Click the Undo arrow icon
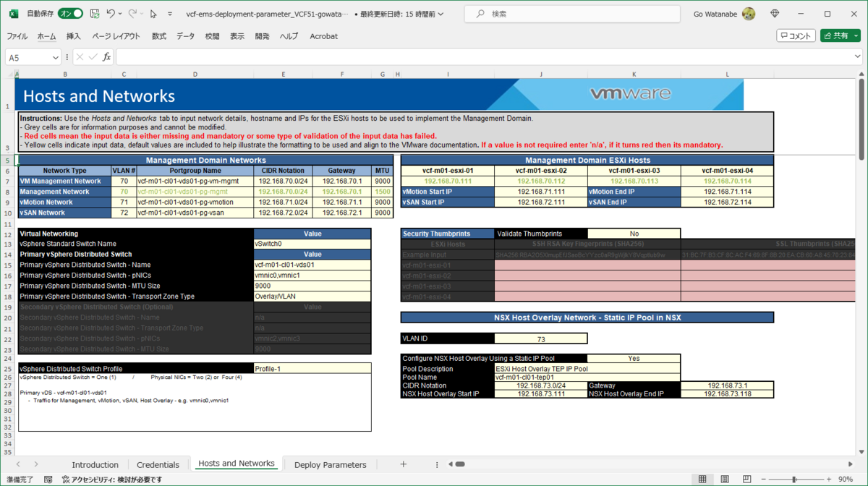This screenshot has height=486, width=868. click(x=111, y=14)
